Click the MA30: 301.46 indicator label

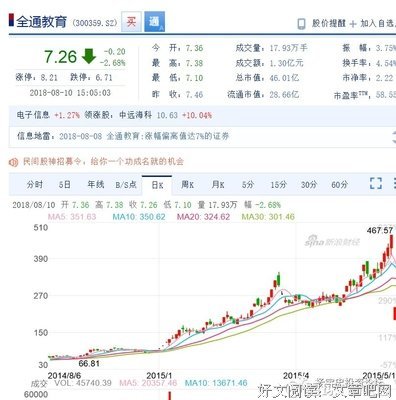[268, 217]
